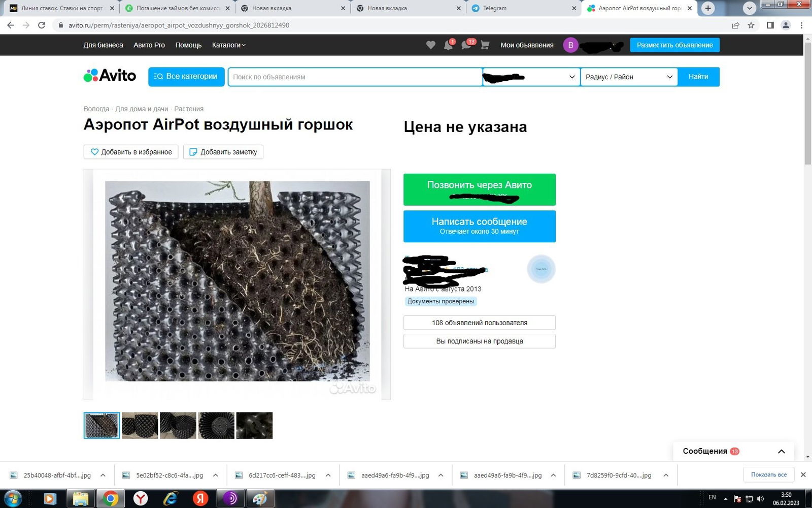
Task: Toggle the browser side panel icon
Action: [x=770, y=25]
